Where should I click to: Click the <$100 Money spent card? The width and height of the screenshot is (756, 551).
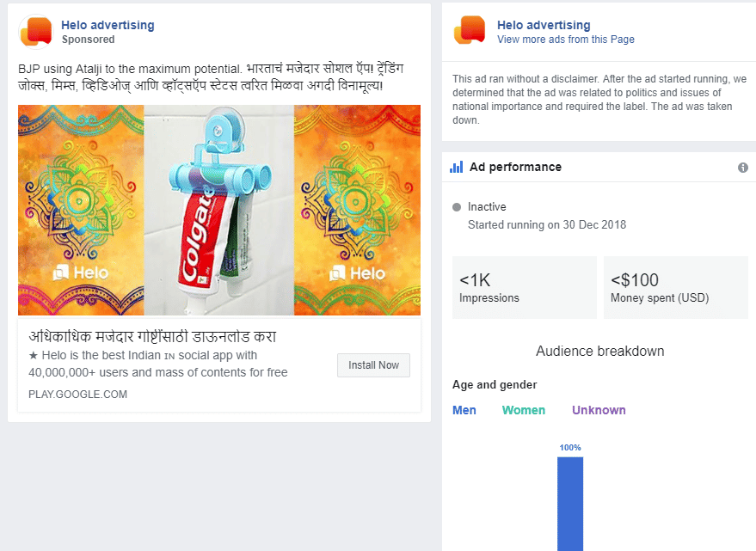click(x=675, y=288)
